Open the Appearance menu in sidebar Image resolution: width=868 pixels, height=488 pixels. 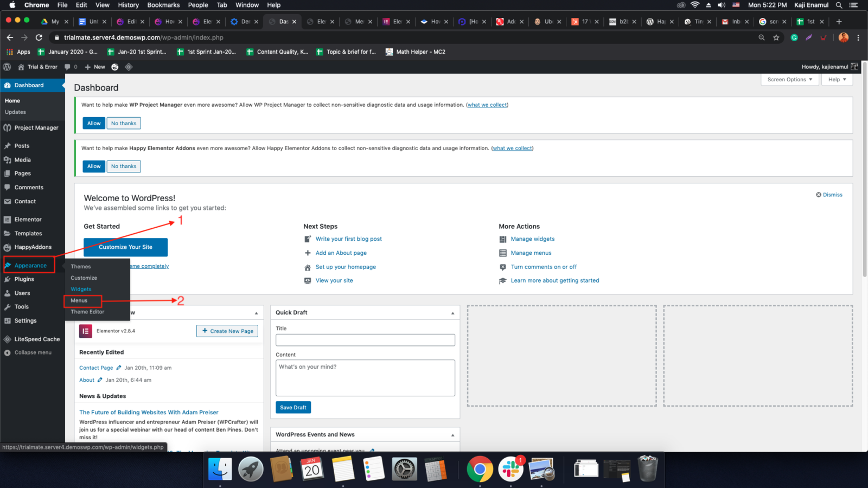pyautogui.click(x=29, y=266)
